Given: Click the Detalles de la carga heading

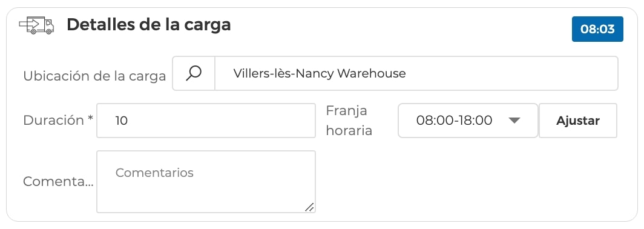Looking at the screenshot, I should pyautogui.click(x=149, y=25).
